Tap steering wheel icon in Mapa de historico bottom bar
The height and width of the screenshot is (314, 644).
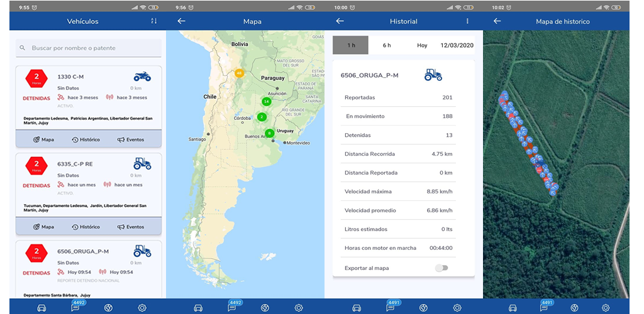point(575,308)
